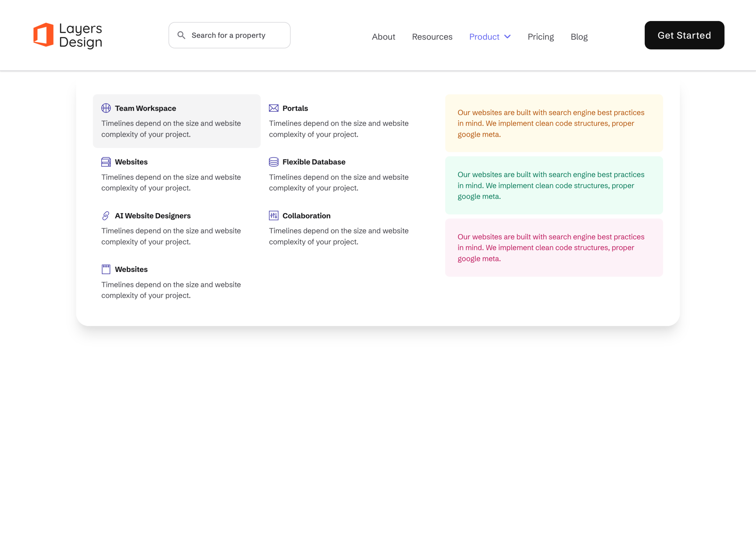Click the green SEO best practices card
Viewport: 756px width, 537px height.
554,185
